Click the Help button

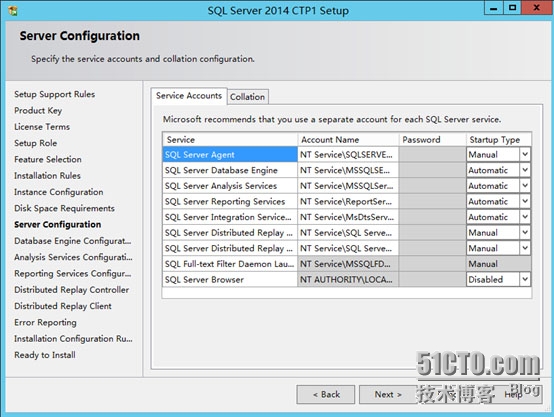(x=513, y=394)
